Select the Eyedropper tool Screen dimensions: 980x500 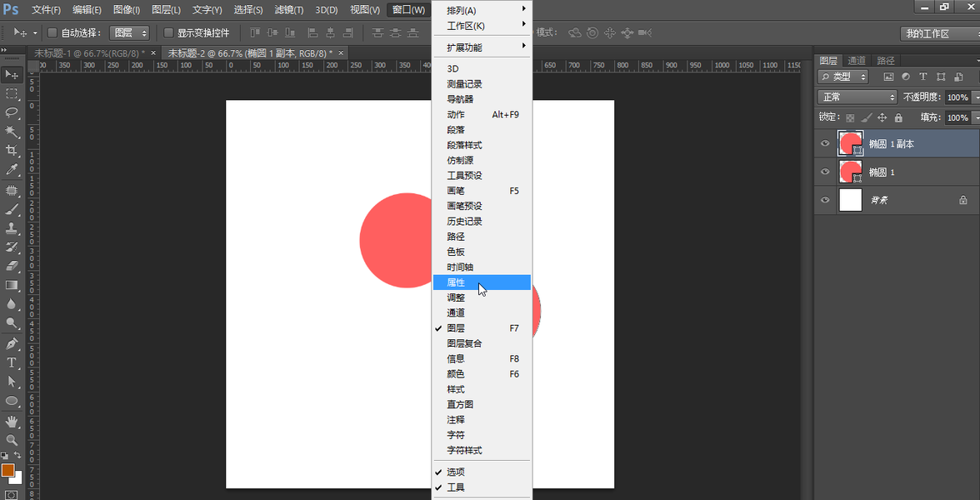(x=12, y=169)
